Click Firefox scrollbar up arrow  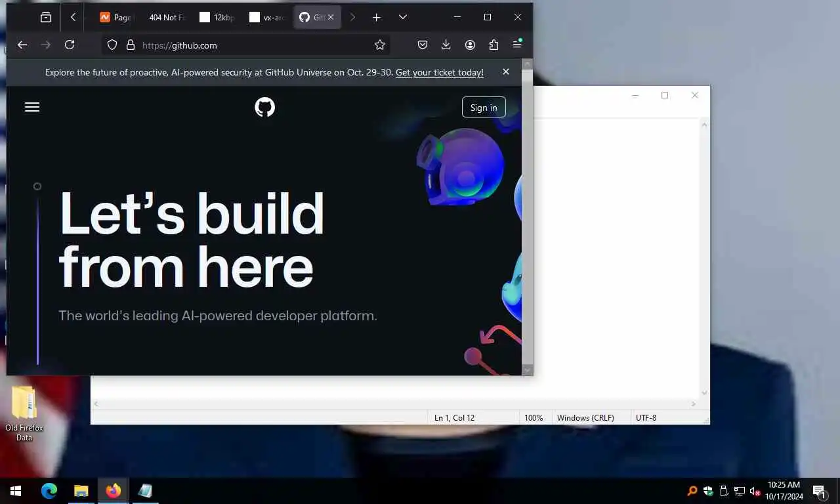(527, 64)
